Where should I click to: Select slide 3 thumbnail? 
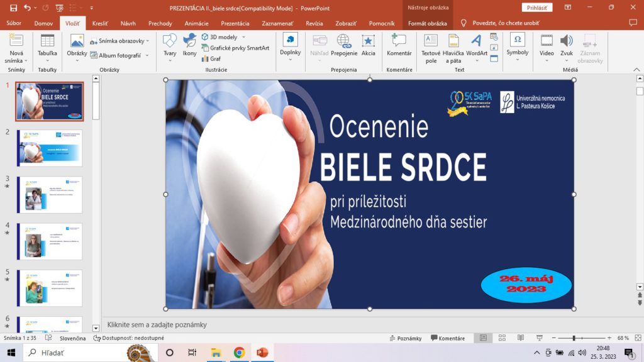point(49,194)
